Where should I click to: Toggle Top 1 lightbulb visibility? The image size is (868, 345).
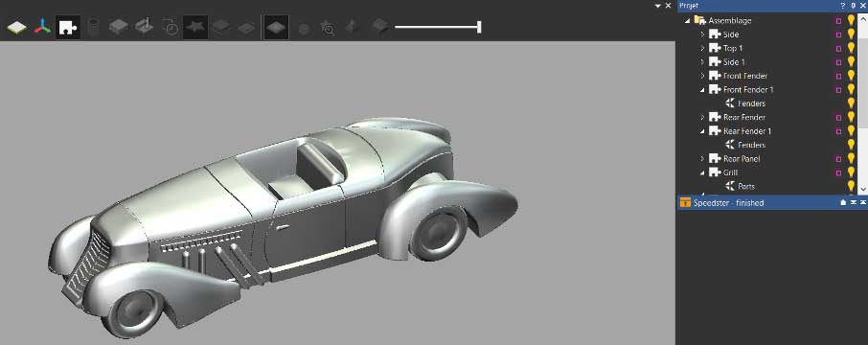tap(851, 48)
